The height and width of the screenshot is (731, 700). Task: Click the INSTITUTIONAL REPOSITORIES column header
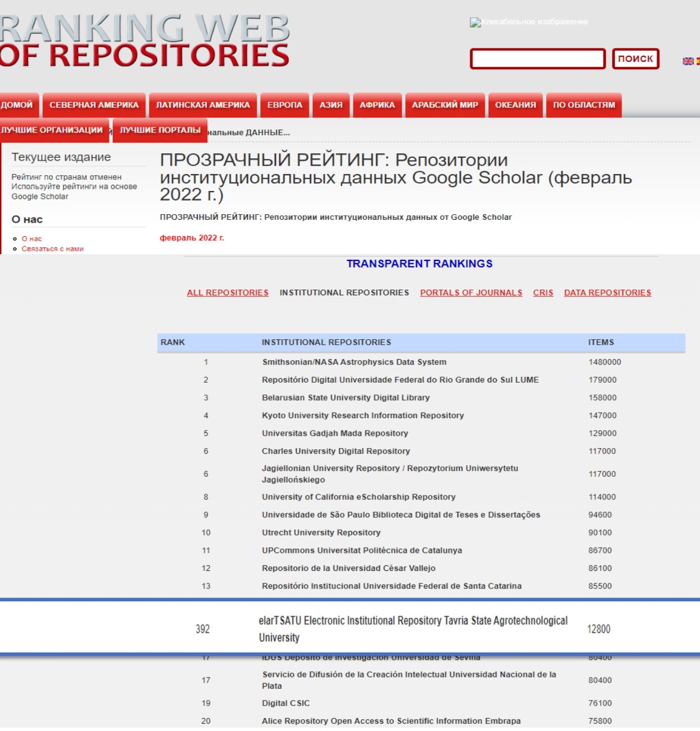326,342
